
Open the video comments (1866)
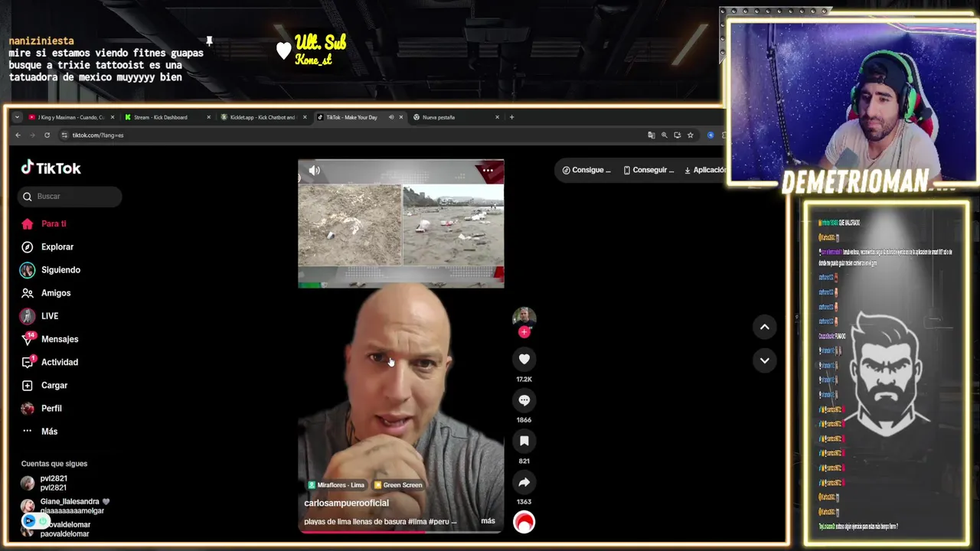pyautogui.click(x=524, y=400)
